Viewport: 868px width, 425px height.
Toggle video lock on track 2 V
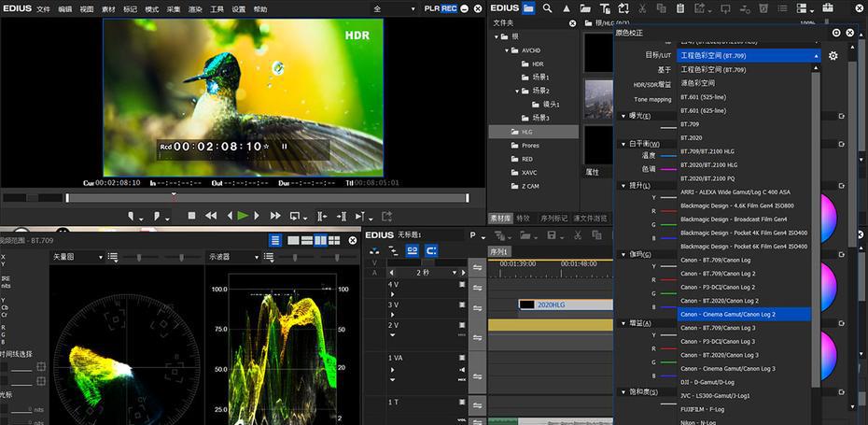(x=462, y=325)
